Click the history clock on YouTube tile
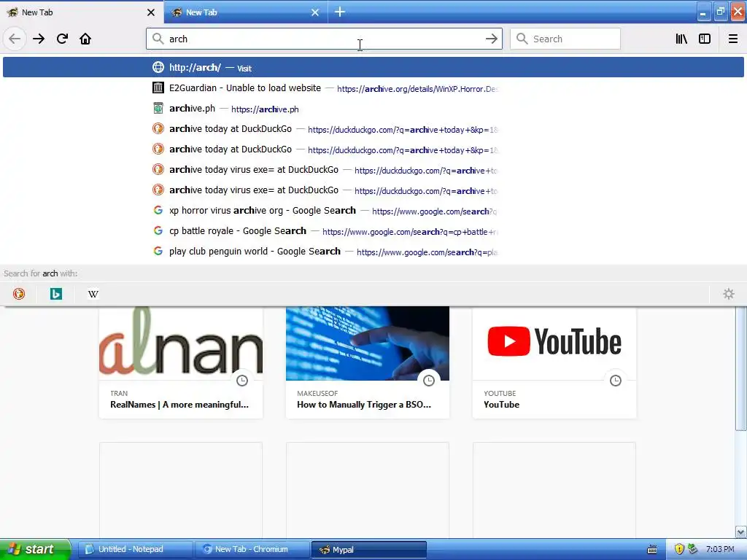747x560 pixels. (x=616, y=380)
